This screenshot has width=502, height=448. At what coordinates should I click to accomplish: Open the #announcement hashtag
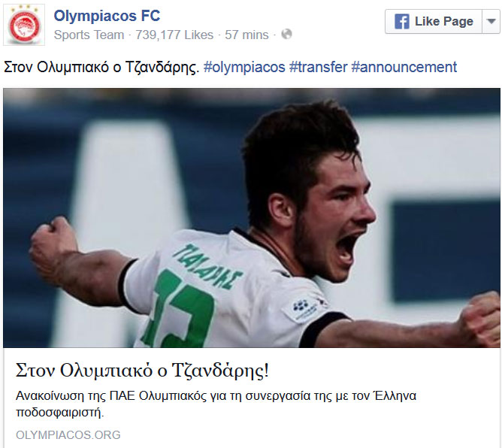[x=404, y=67]
